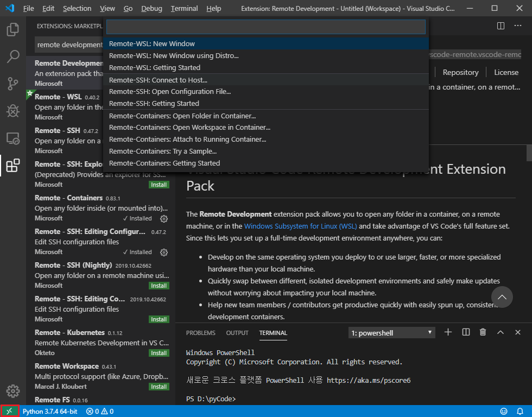Viewport: 532px width, 417px height.
Task: Open the Selection menu
Action: [x=77, y=9]
